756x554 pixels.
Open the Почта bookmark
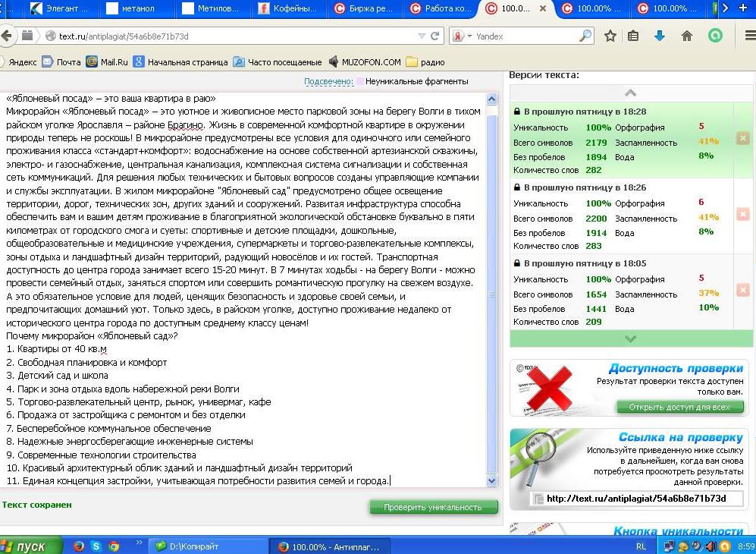pos(61,62)
